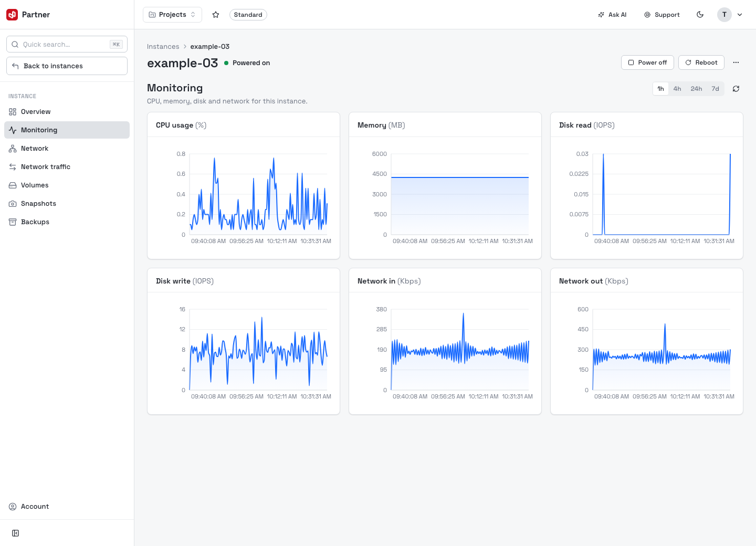Click Instances breadcrumb link
The image size is (756, 546).
163,47
